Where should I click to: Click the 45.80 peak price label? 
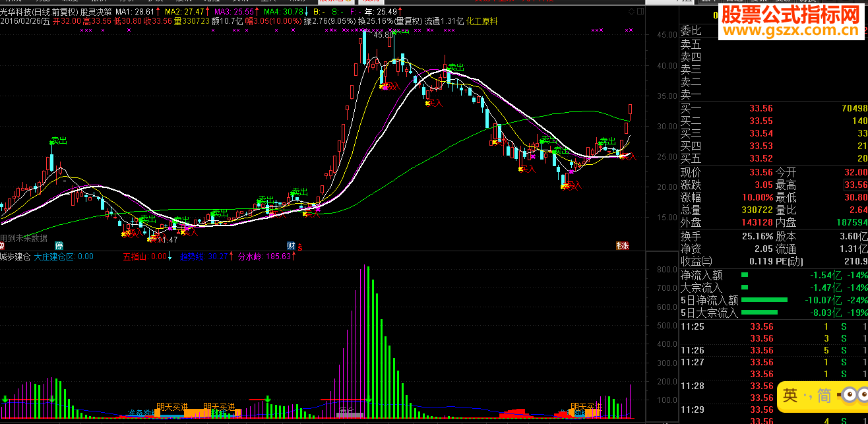point(384,36)
